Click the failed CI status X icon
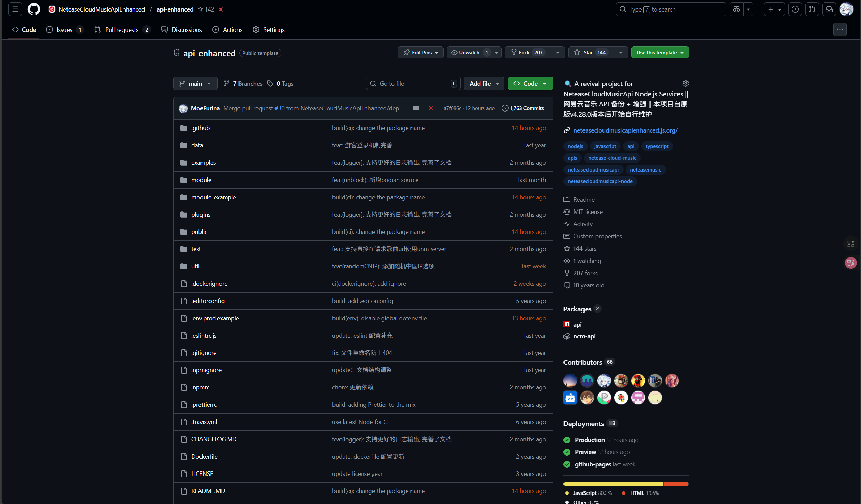This screenshot has width=861, height=504. pos(431,108)
